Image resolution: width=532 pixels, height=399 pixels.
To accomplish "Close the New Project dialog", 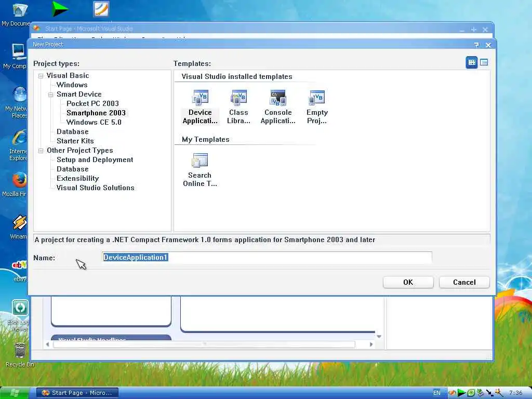I will tap(488, 45).
